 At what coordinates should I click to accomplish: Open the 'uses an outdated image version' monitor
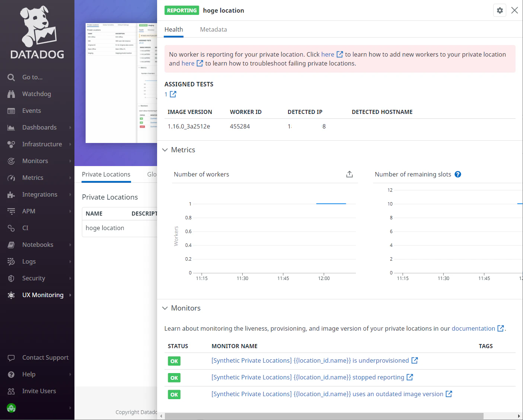[x=327, y=394]
